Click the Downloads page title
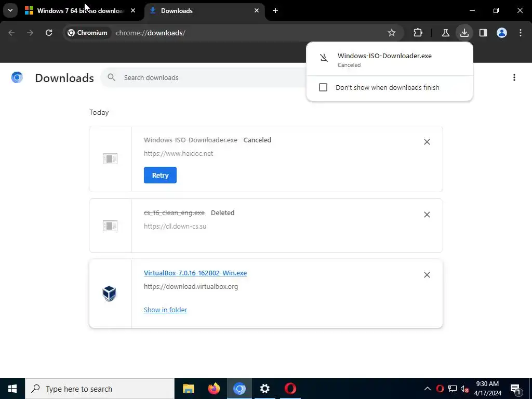The height and width of the screenshot is (399, 532). pyautogui.click(x=64, y=78)
